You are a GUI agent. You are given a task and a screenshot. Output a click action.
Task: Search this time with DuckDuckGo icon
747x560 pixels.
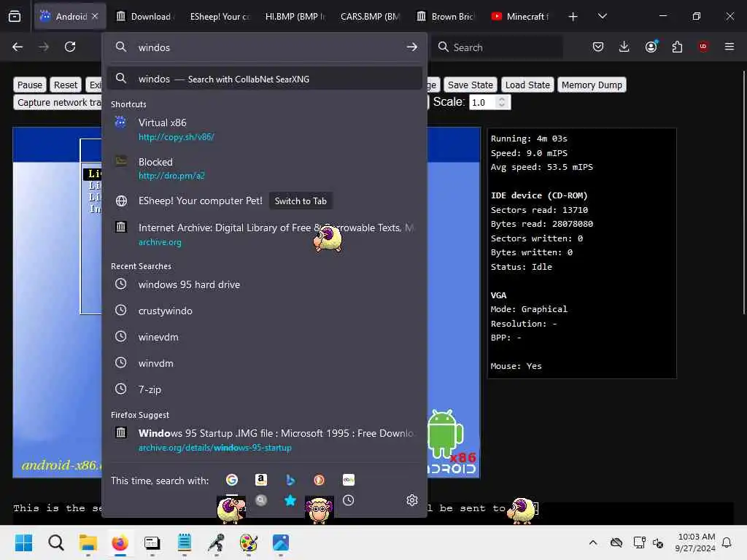coord(320,480)
